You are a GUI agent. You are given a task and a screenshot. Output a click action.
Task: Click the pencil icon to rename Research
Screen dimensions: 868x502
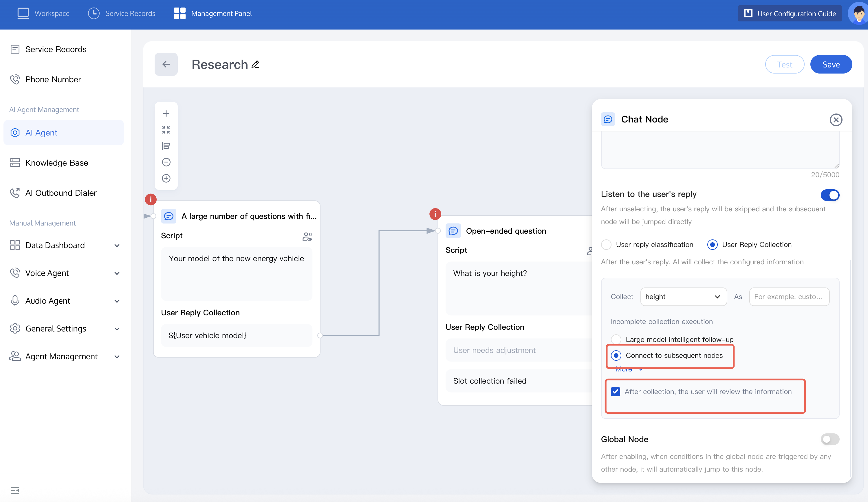coord(255,64)
